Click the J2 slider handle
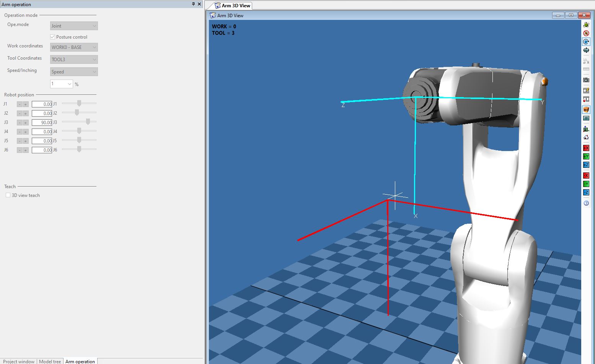Image resolution: width=595 pixels, height=364 pixels. [77, 113]
